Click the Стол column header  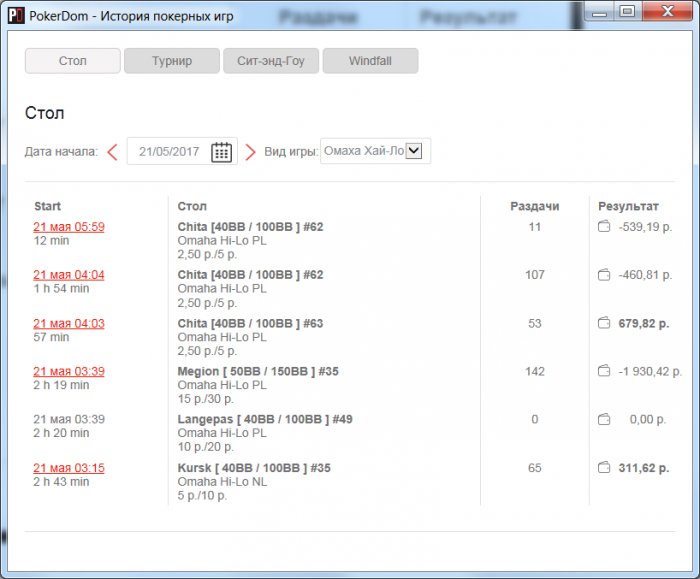click(x=192, y=206)
